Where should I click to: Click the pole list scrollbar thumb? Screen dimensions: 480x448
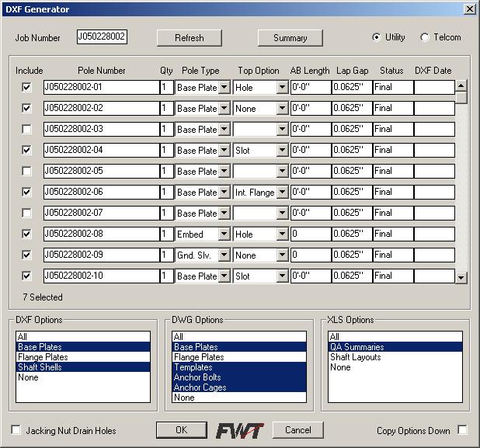click(461, 98)
